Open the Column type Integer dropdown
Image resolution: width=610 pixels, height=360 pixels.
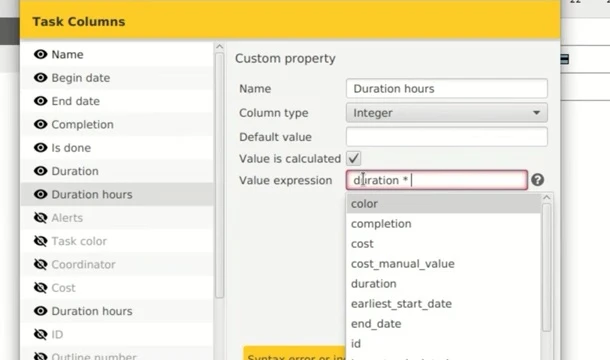[x=447, y=113]
